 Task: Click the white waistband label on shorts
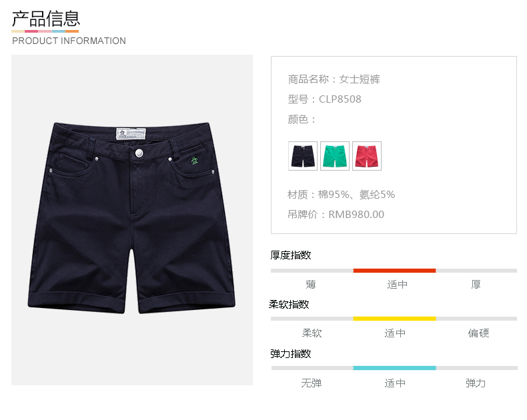(131, 133)
